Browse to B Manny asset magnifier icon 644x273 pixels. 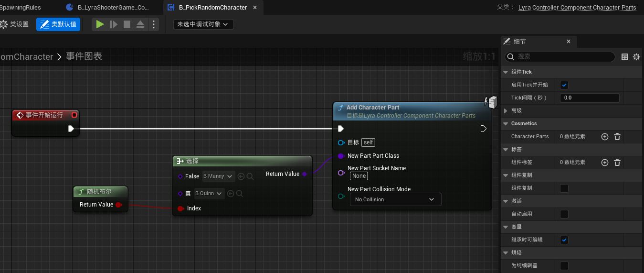click(250, 176)
